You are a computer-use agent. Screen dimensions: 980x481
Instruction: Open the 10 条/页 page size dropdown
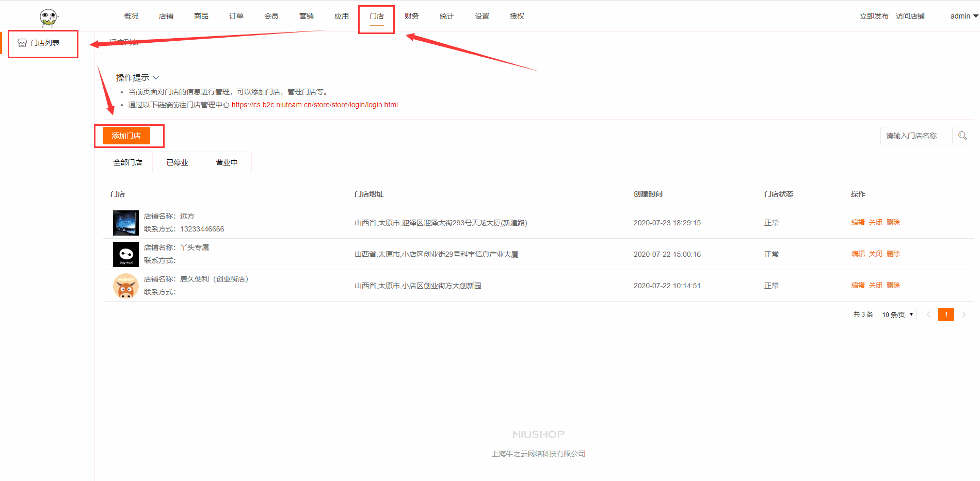click(x=897, y=314)
